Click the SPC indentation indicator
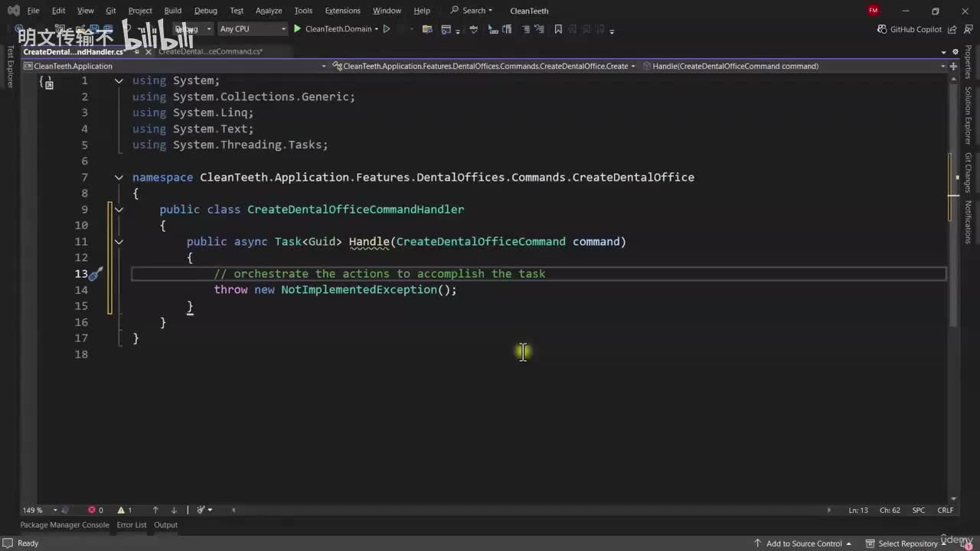The height and width of the screenshot is (551, 980). 919,510
